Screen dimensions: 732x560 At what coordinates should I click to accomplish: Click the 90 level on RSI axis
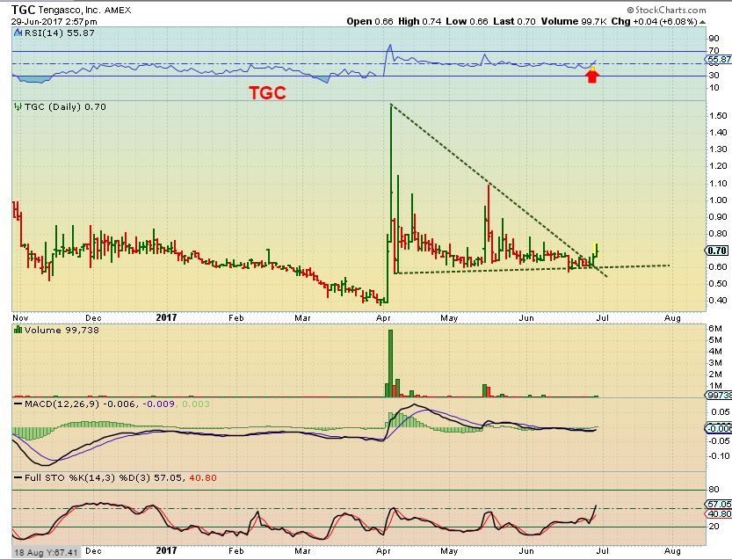coord(714,39)
